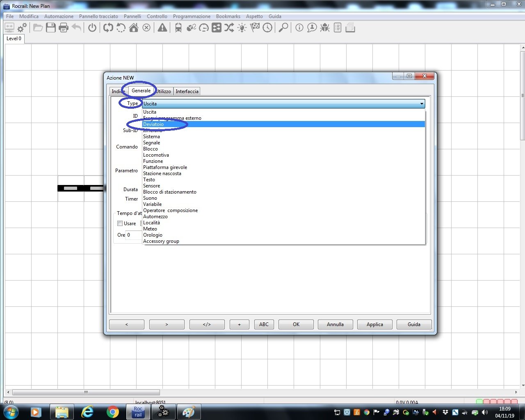
Task: Click the checkered flags toolbar icon
Action: [255, 28]
